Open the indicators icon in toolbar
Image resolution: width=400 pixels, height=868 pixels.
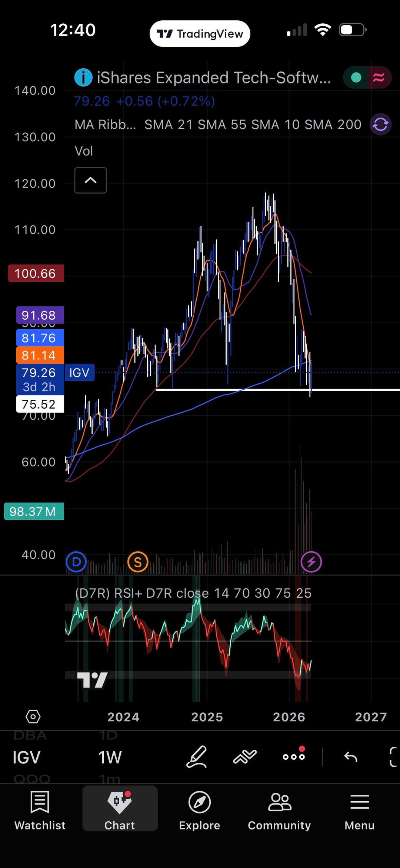click(245, 756)
